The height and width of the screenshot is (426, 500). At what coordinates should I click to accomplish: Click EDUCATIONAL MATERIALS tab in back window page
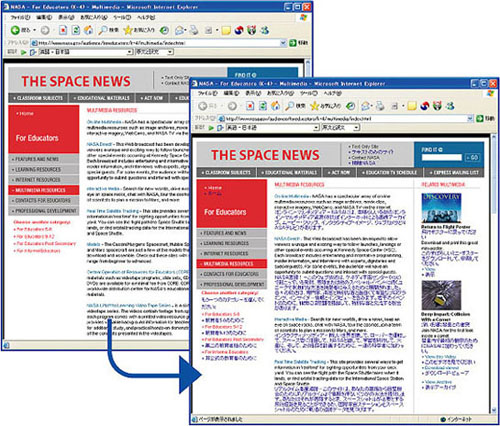pos(101,98)
